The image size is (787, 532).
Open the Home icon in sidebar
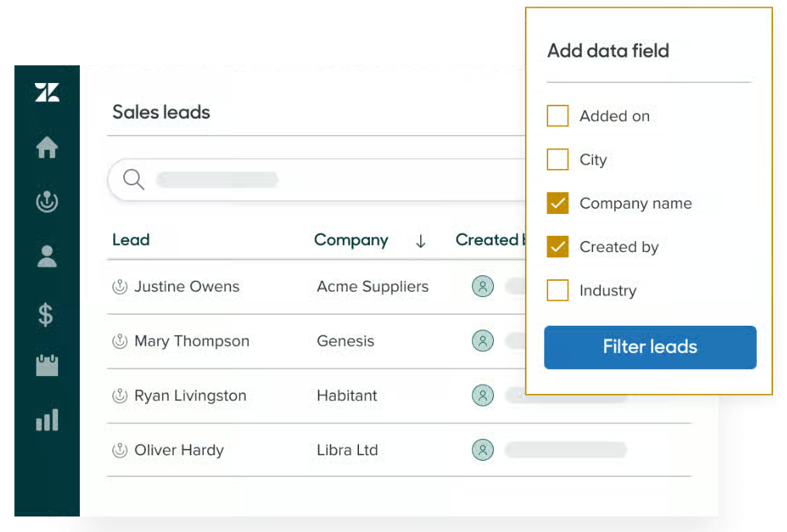47,147
